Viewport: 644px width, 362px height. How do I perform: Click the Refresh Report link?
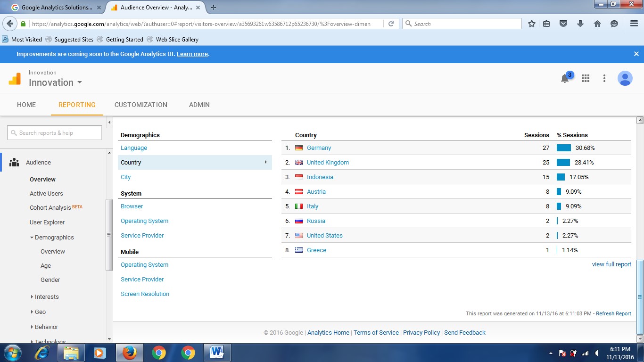[613, 313]
